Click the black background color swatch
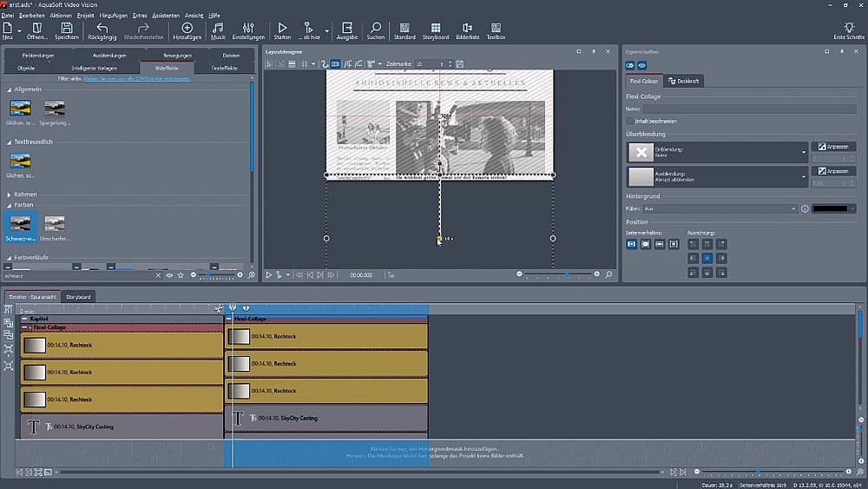 pos(830,208)
